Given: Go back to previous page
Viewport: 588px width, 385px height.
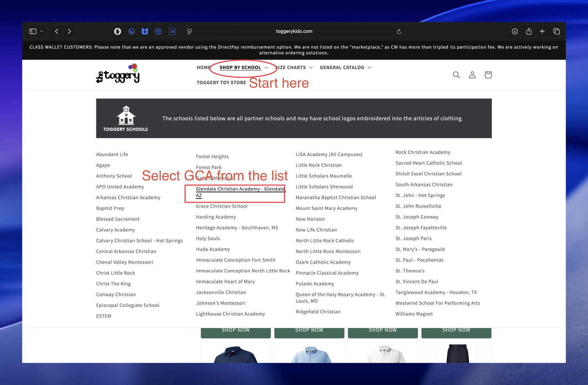Looking at the screenshot, I should [x=56, y=31].
